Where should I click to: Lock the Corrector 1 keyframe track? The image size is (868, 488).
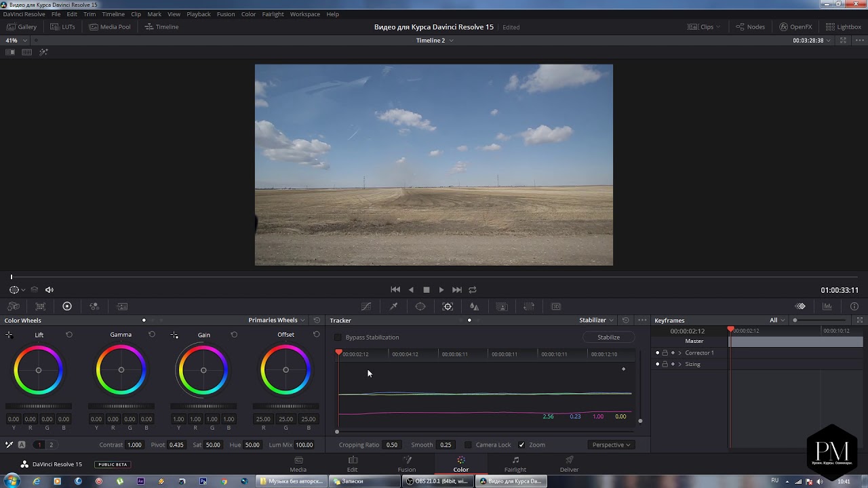[x=665, y=352]
